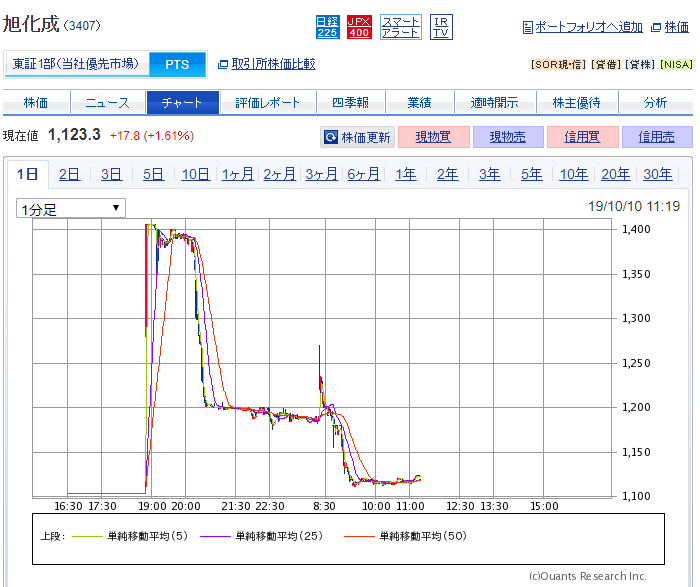Click the portfolio list icon beside ポートフォリオへ追加
This screenshot has width=700, height=587.
pyautogui.click(x=527, y=28)
